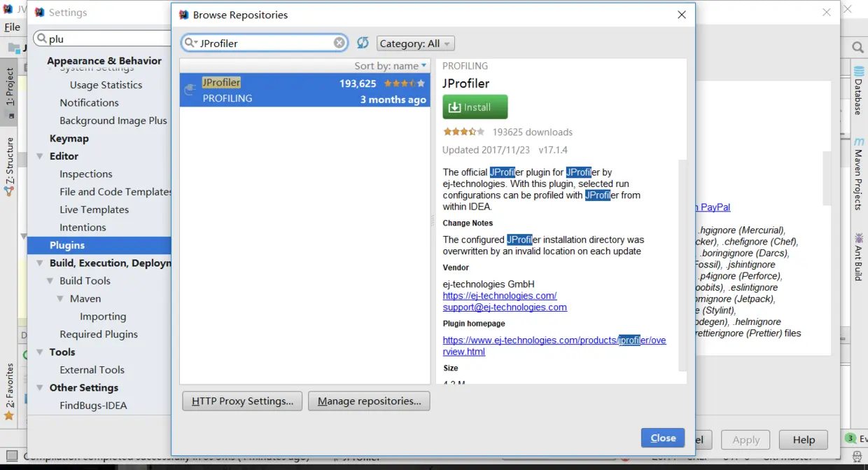This screenshot has width=868, height=470.
Task: Select Appearance & Behavior in the Settings tree
Action: pyautogui.click(x=104, y=61)
